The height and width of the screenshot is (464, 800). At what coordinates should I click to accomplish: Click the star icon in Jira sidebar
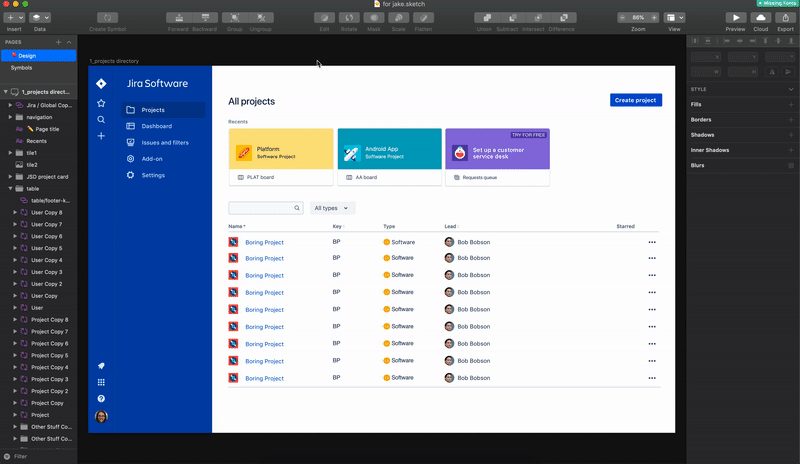(101, 103)
